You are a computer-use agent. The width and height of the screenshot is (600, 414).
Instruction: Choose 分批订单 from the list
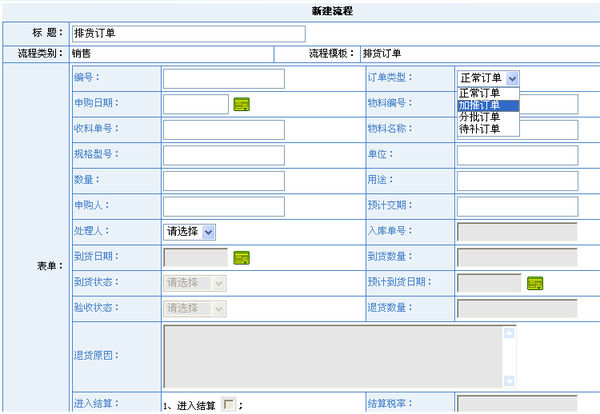coord(488,117)
